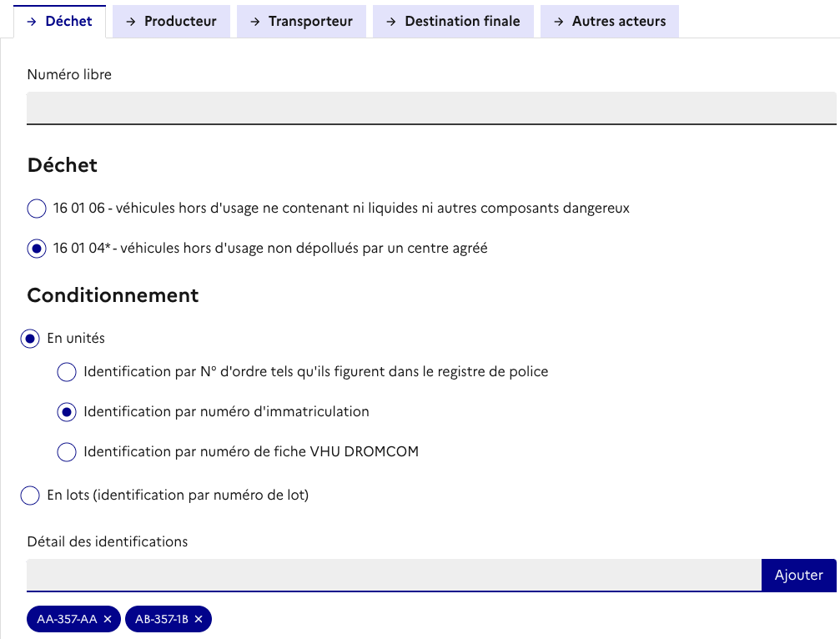Image resolution: width=840 pixels, height=639 pixels.
Task: Click the Détail des identifications input field
Action: tap(394, 575)
